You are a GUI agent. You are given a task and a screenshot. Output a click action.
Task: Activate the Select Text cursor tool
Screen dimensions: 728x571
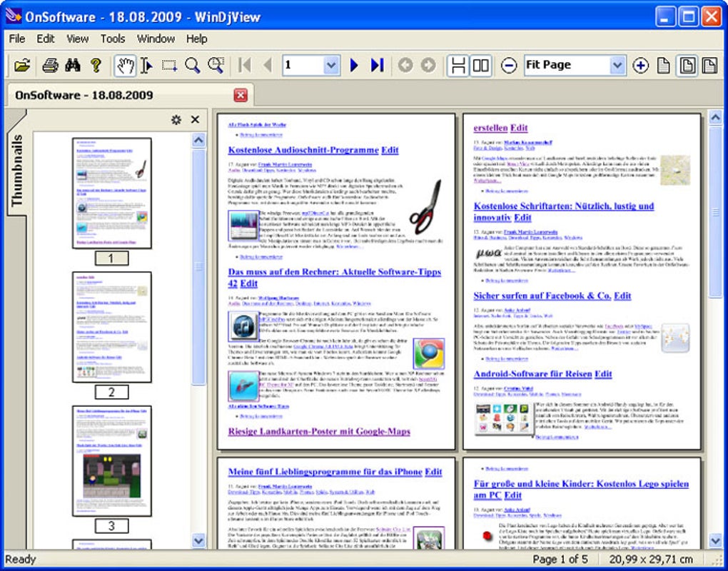click(x=147, y=66)
